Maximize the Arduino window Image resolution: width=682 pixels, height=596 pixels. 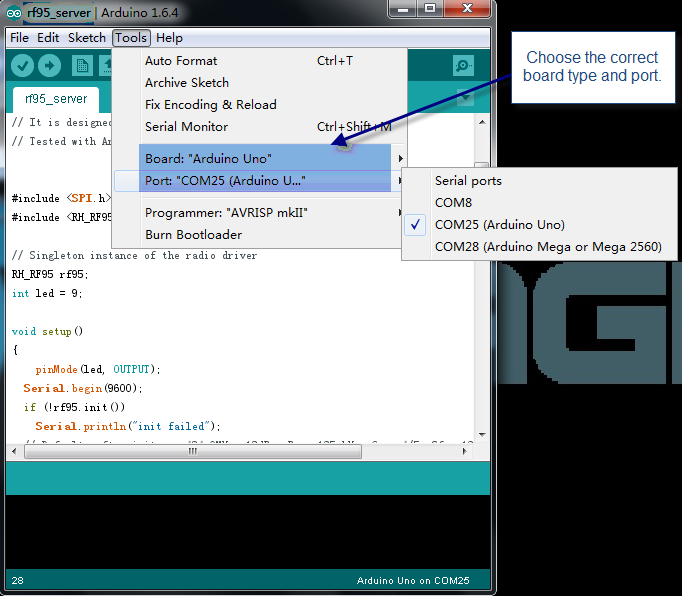click(x=430, y=8)
